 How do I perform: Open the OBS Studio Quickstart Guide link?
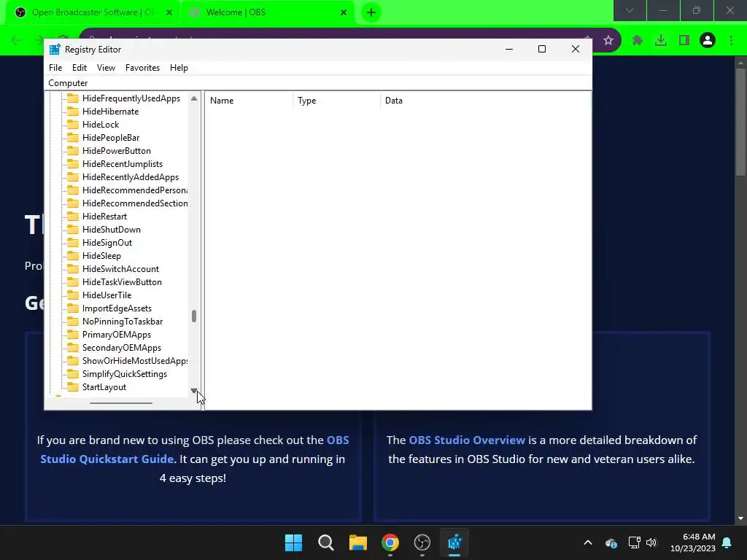(x=194, y=449)
